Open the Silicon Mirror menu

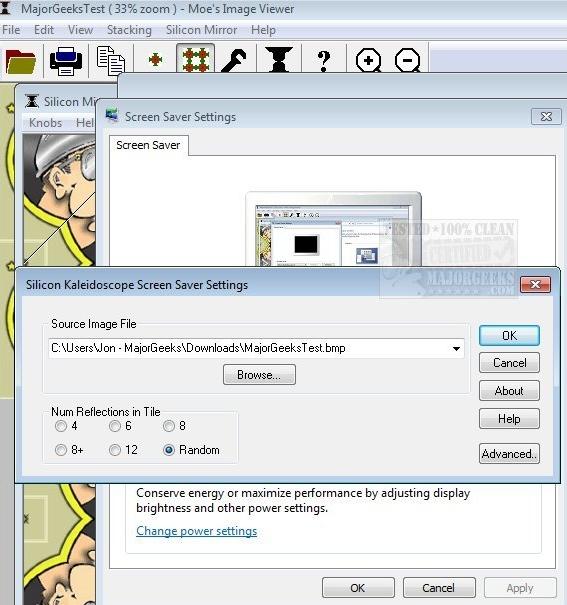coord(201,30)
